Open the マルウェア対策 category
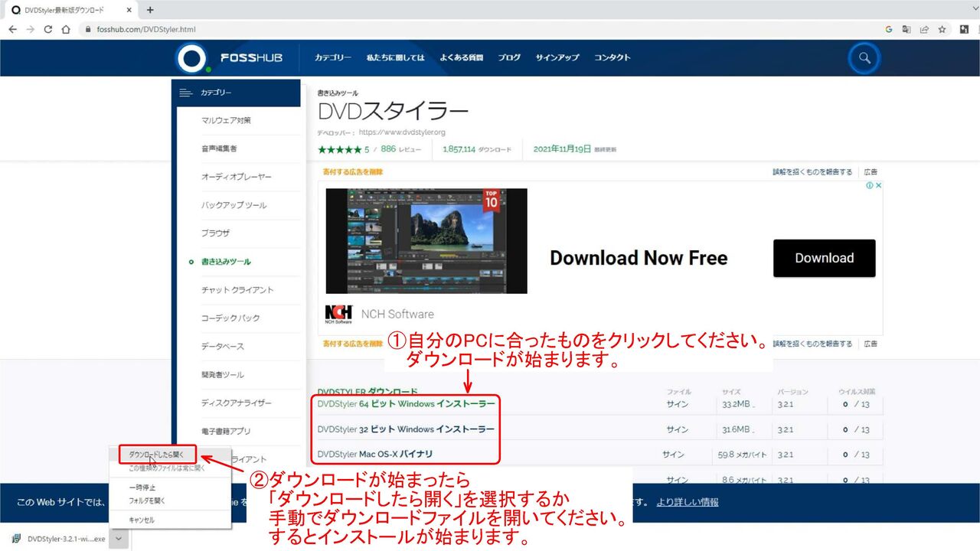 pyautogui.click(x=226, y=120)
